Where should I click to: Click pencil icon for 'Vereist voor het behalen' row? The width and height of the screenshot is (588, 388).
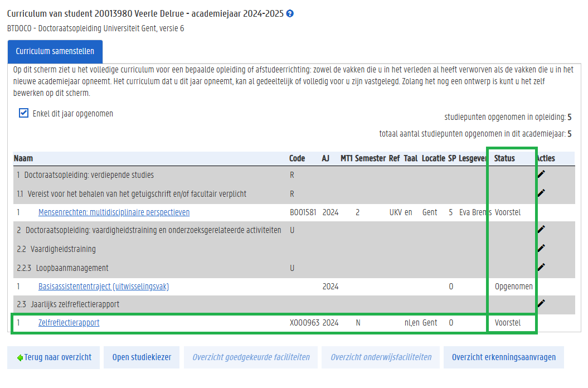click(541, 193)
